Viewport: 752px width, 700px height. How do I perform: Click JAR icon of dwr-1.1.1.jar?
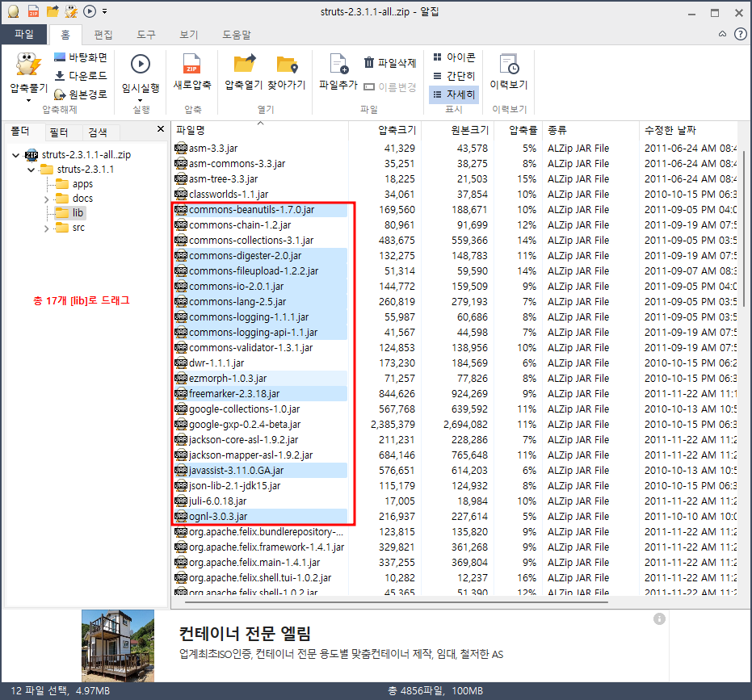[x=181, y=363]
